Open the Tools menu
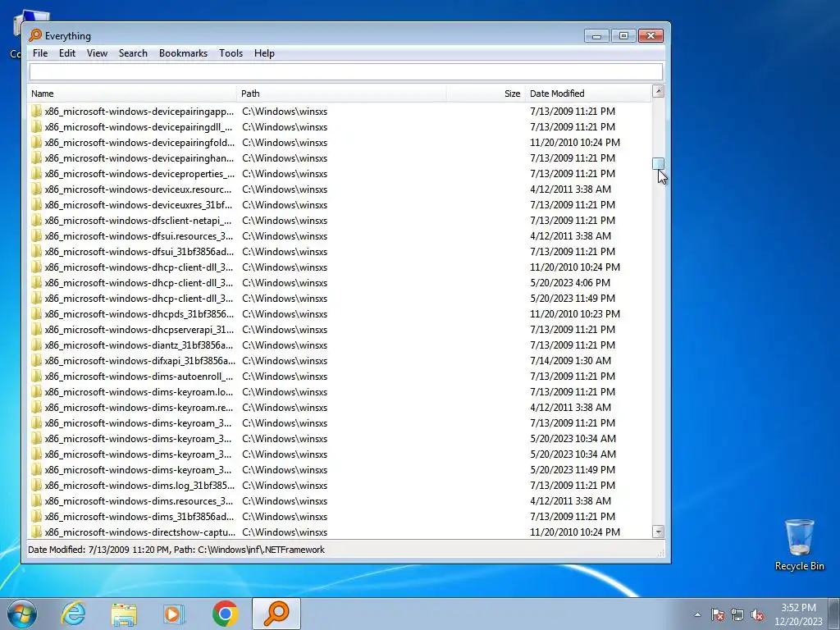The image size is (840, 630). coord(231,53)
